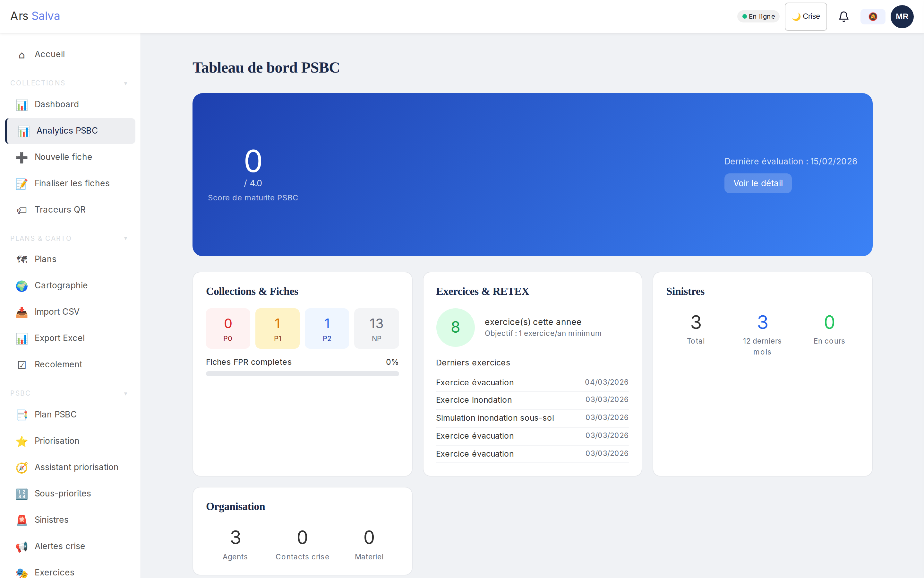Click the yellow P1 count tile
This screenshot has width=924, height=578.
click(x=278, y=328)
